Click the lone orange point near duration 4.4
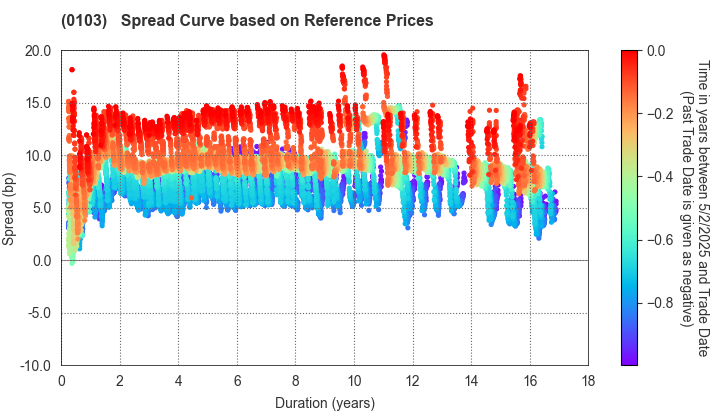 point(191,198)
